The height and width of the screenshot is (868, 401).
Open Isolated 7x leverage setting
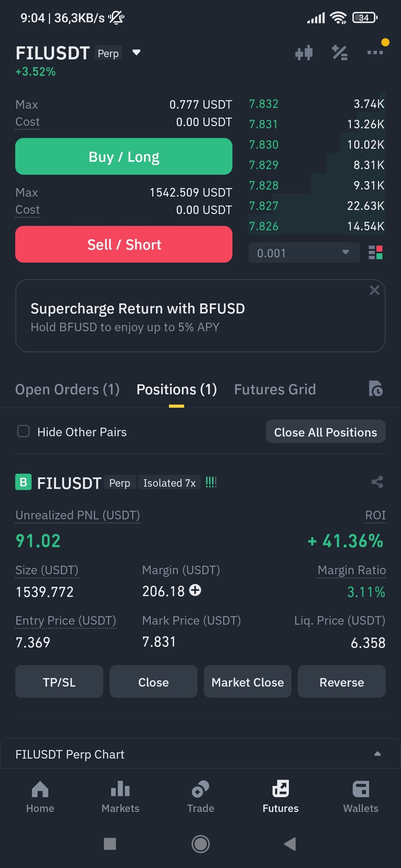pos(169,483)
